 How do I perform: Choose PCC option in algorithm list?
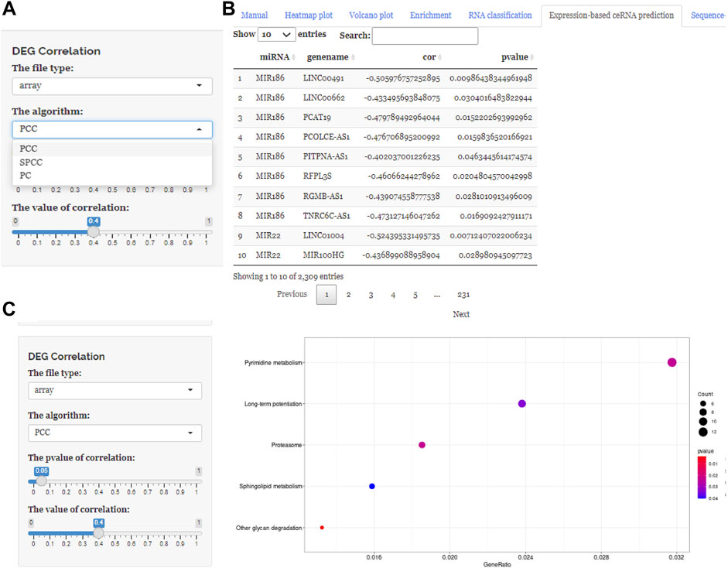click(x=112, y=149)
